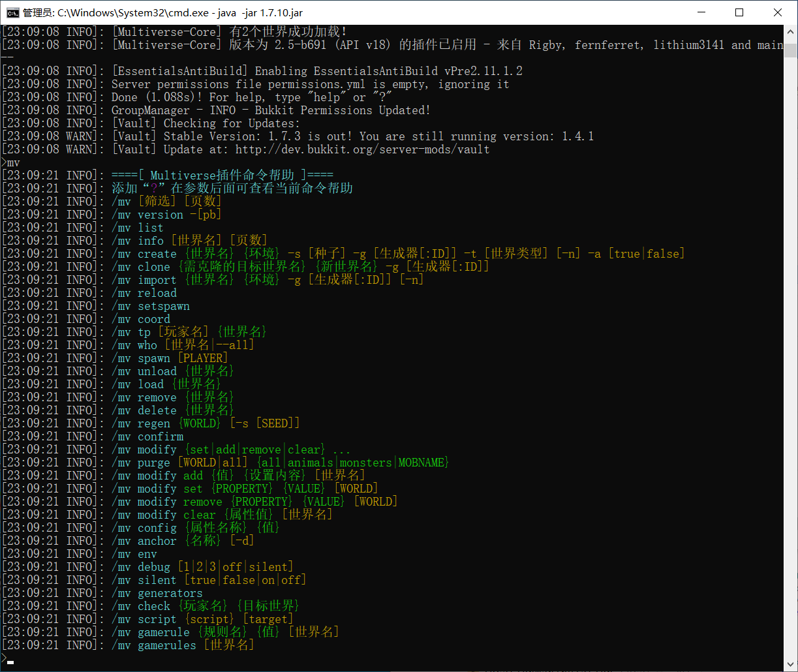Click the '/mv confirm' line
798x672 pixels.
click(x=92, y=436)
